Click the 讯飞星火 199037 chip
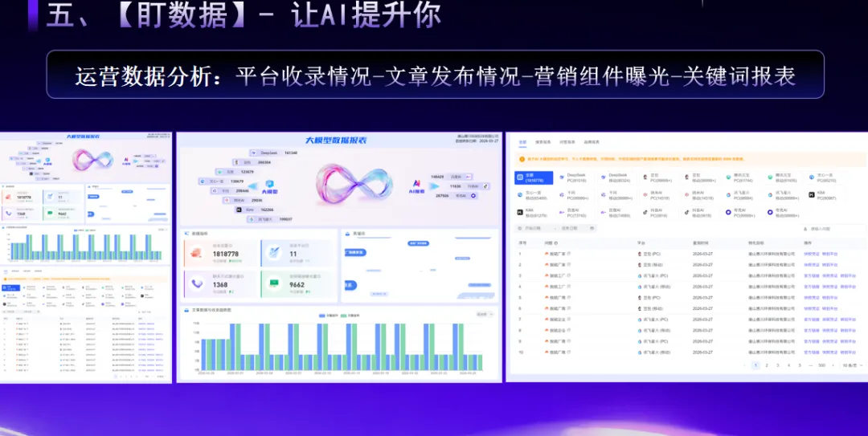868x436 pixels. coord(271,219)
